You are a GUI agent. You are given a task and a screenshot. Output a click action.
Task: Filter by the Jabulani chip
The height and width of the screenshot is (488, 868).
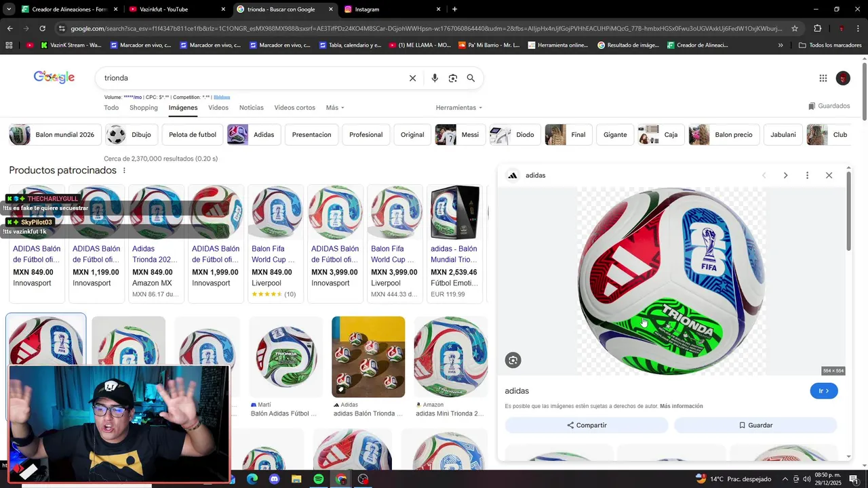coord(783,135)
